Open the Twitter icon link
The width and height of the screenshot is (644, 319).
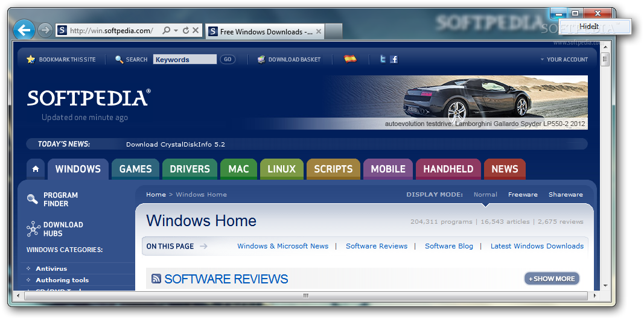pos(383,60)
